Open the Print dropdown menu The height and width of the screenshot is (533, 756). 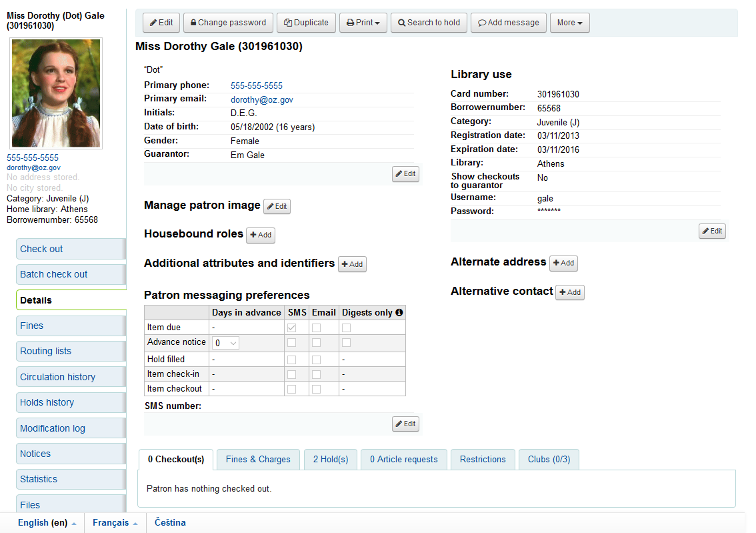pyautogui.click(x=363, y=23)
